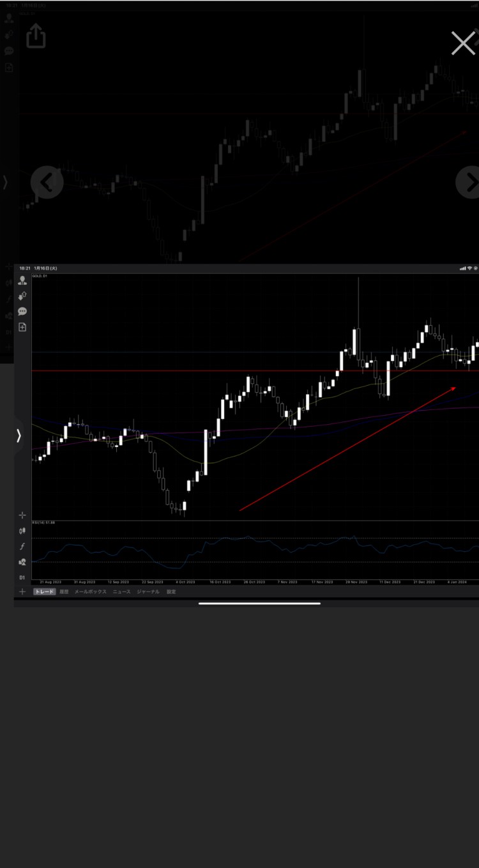479x868 pixels.
Task: Click the red trend line arrow on chart
Action: pyautogui.click(x=348, y=448)
